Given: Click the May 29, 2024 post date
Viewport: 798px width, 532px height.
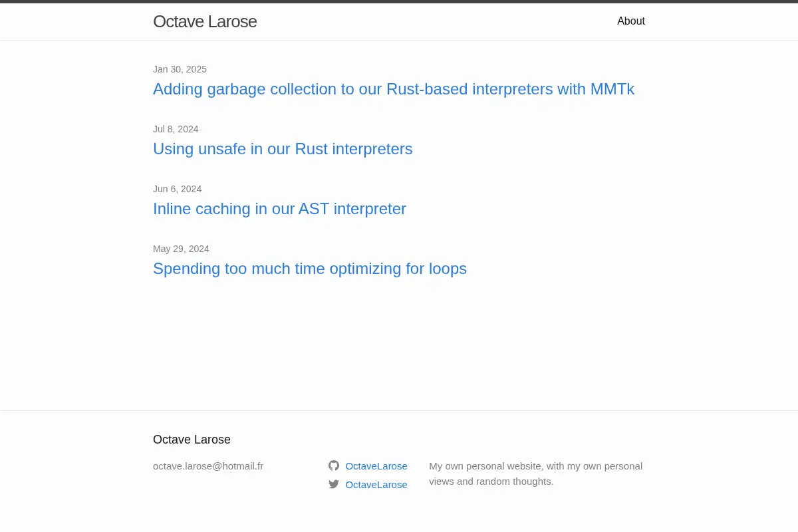Looking at the screenshot, I should [181, 249].
